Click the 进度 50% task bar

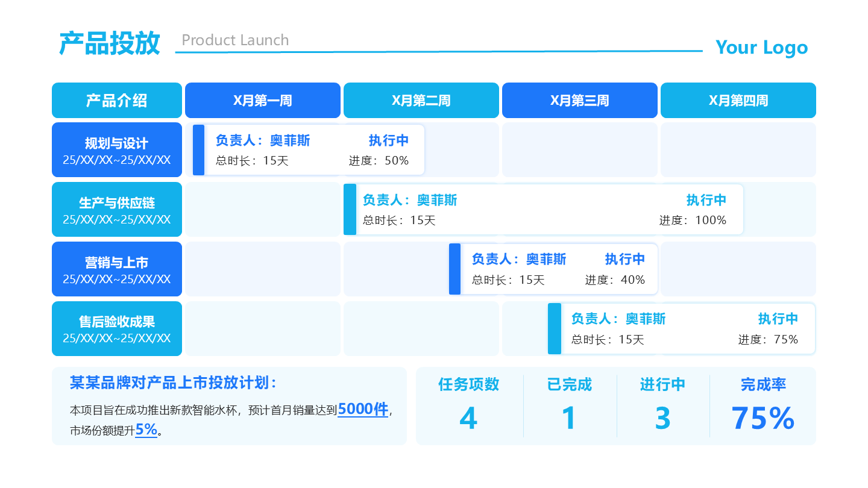click(309, 150)
